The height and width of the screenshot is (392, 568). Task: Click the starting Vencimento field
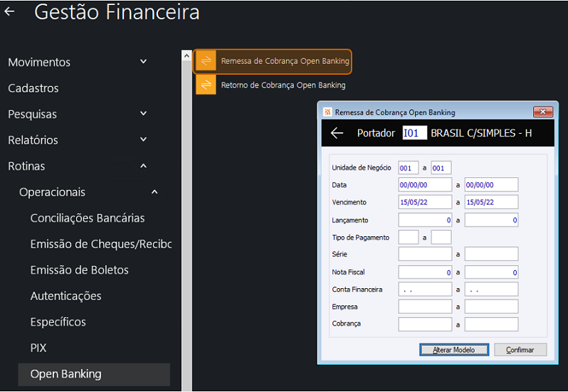point(425,202)
